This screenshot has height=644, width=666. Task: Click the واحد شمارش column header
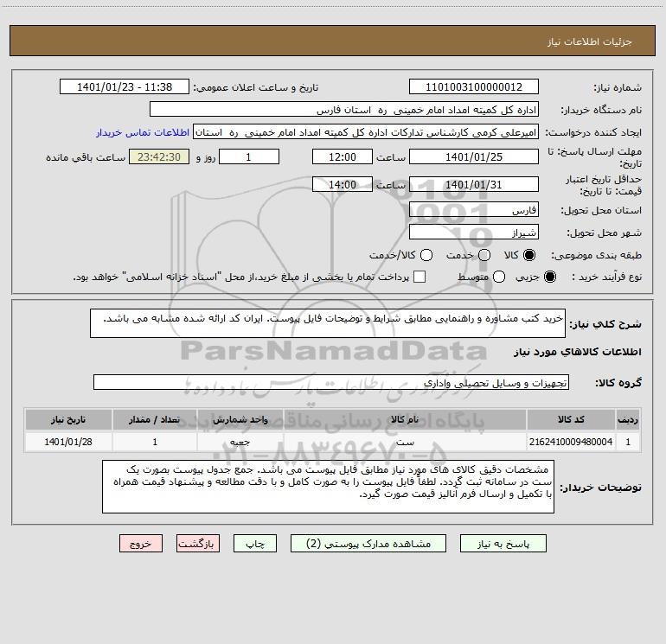click(x=240, y=419)
